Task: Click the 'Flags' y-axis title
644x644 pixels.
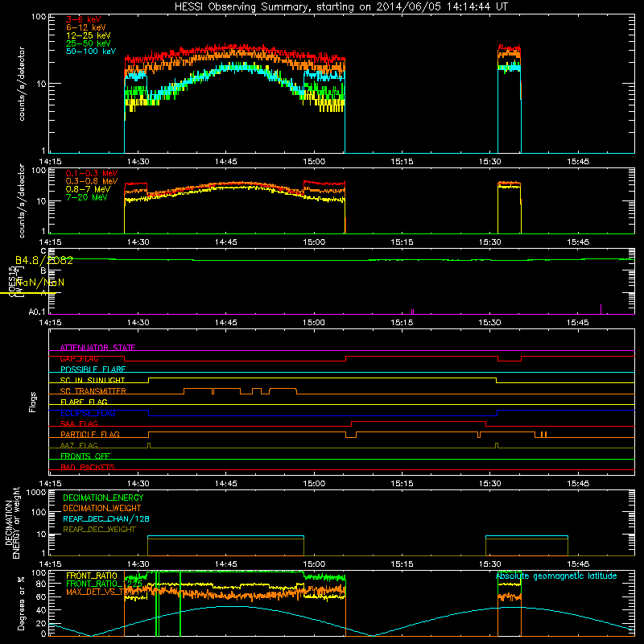Action: click(32, 402)
